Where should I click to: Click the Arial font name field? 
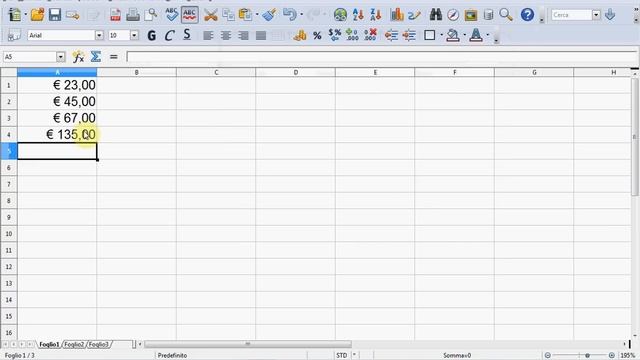[61, 36]
